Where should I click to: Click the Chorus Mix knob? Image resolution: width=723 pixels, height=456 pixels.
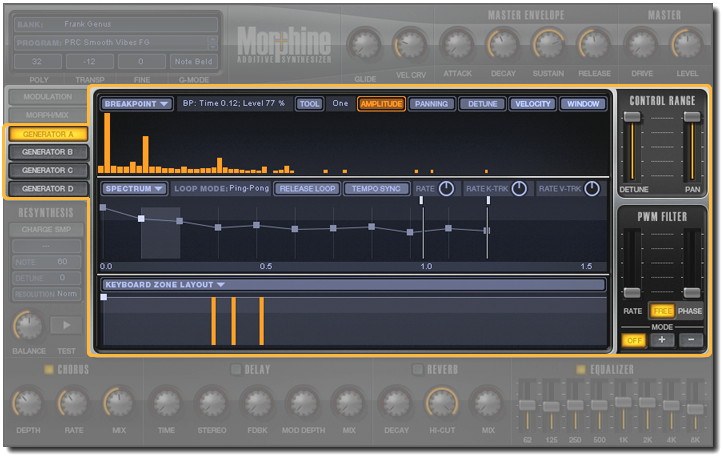click(x=119, y=403)
